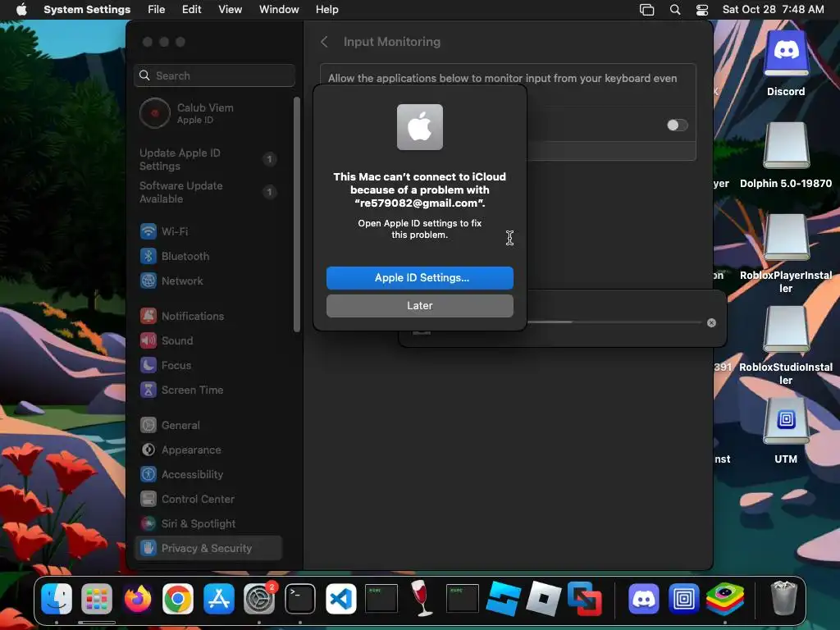Select Bluetooth in the sidebar
This screenshot has height=630, width=840.
(208, 256)
